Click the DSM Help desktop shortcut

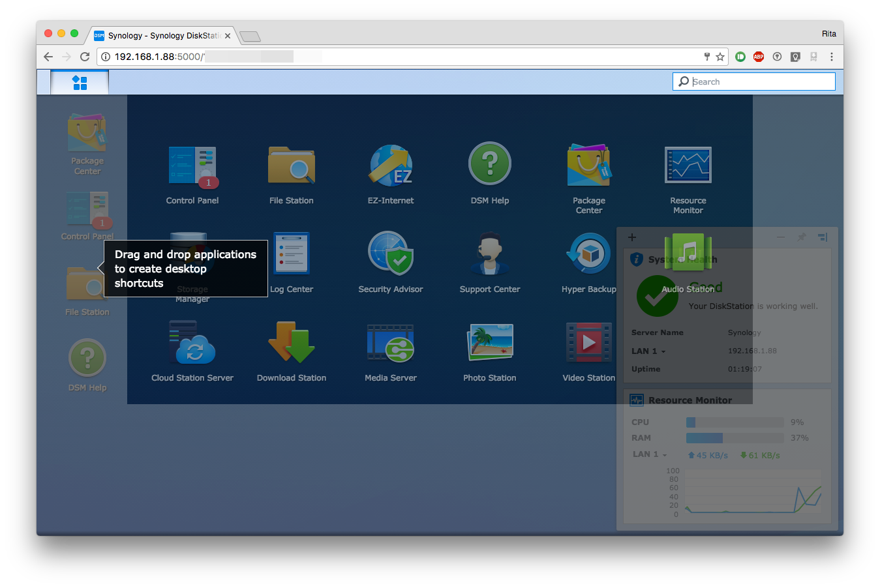[x=87, y=358]
